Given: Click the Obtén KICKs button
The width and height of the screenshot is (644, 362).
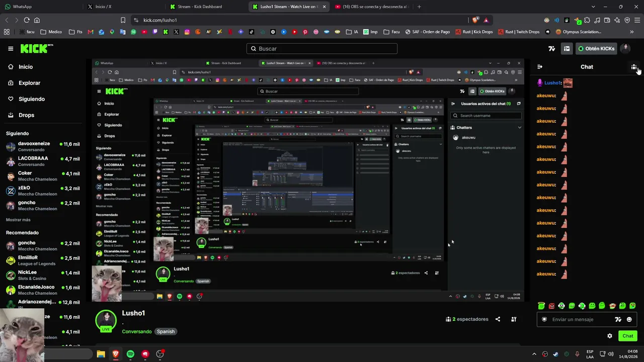Looking at the screenshot, I should click(596, 49).
